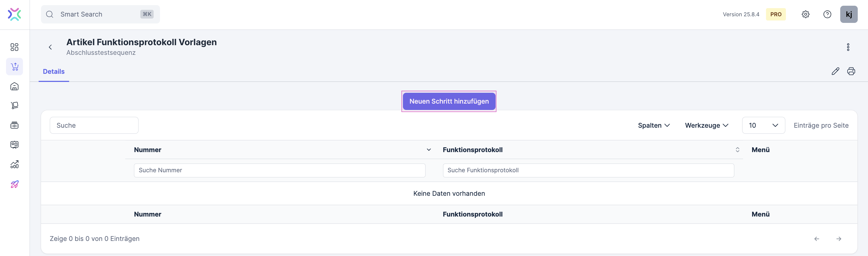Viewport: 868px width, 256px height.
Task: Click the pencil edit icon
Action: click(x=835, y=71)
